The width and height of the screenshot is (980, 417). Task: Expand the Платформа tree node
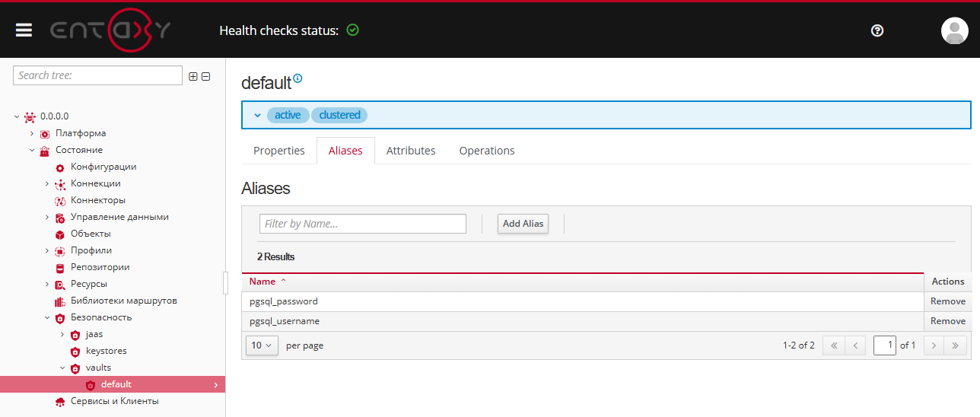coord(32,133)
